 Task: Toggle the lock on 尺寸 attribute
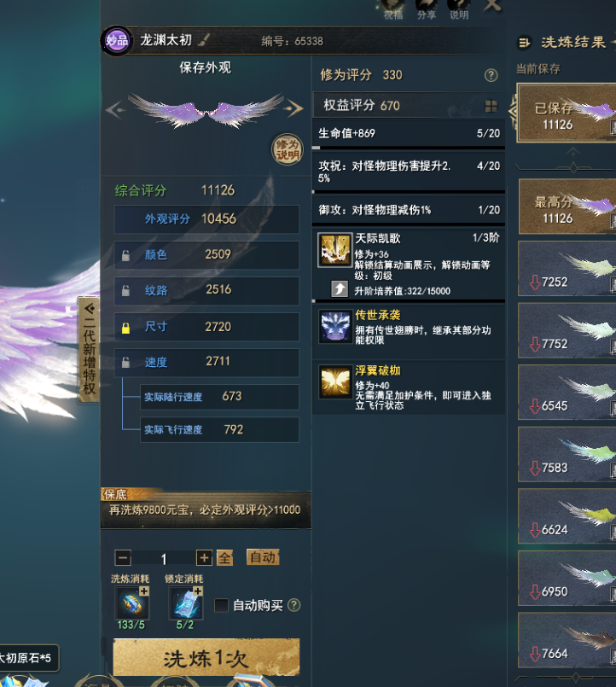point(125,328)
